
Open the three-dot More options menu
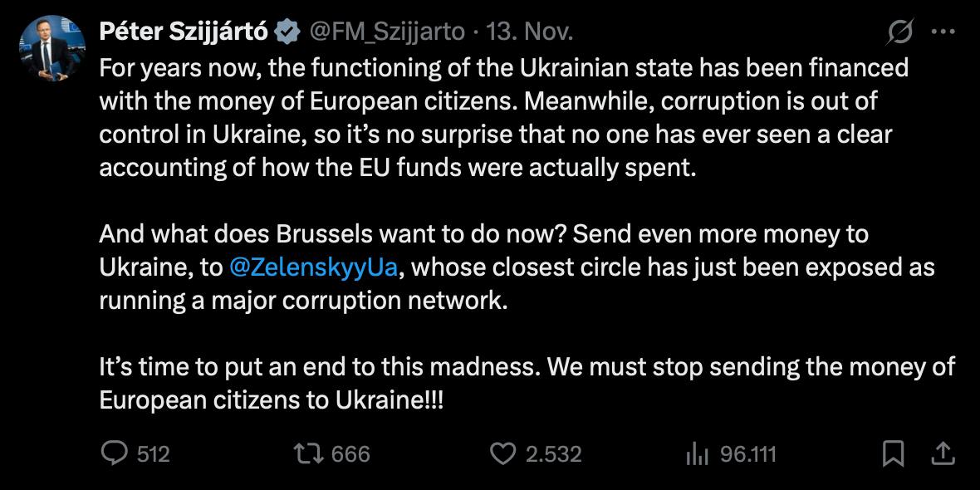(x=943, y=32)
